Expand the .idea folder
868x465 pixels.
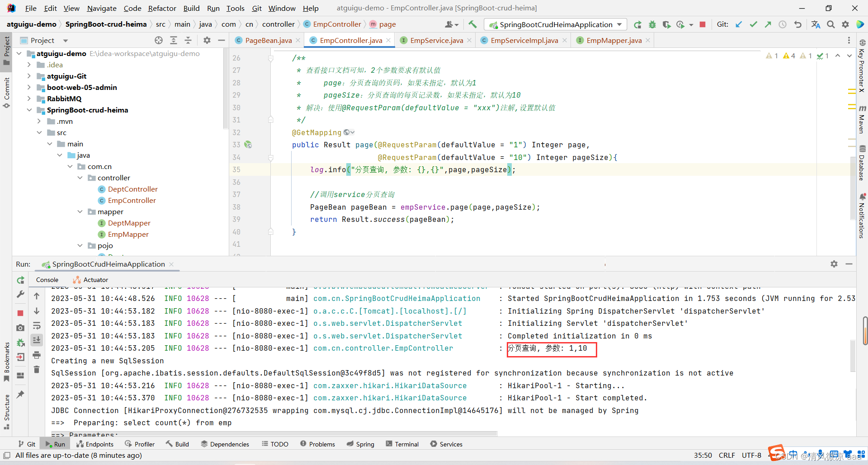tap(29, 65)
